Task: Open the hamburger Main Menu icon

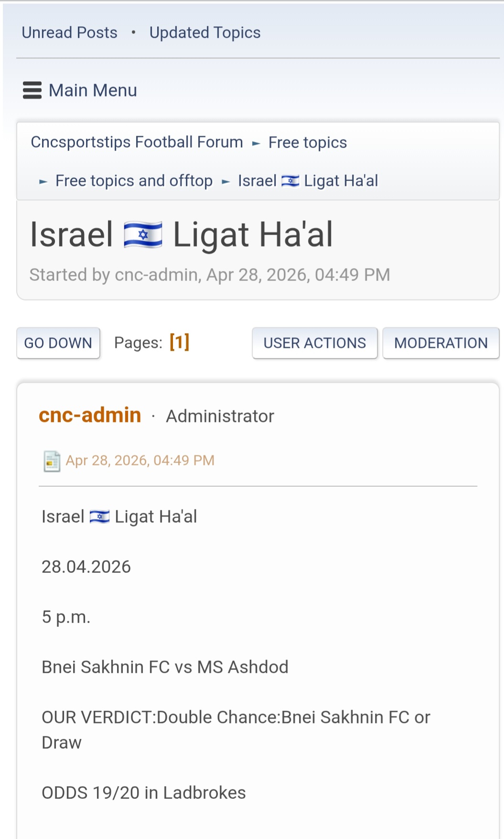Action: [x=32, y=90]
